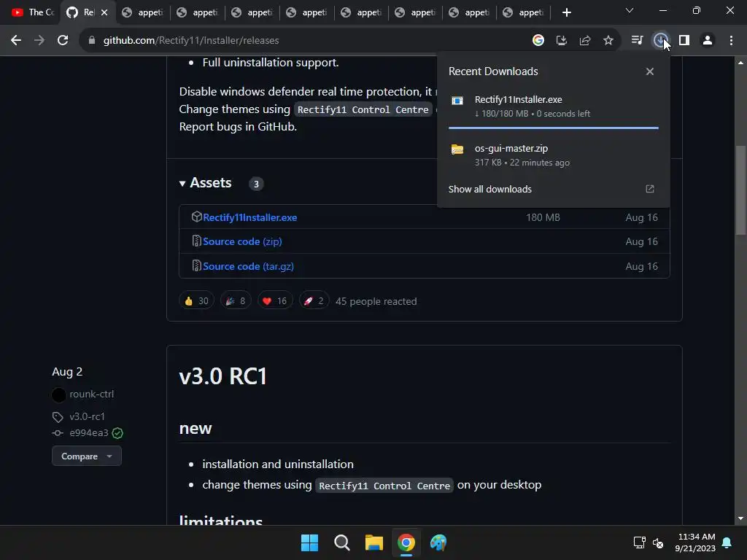Image resolution: width=747 pixels, height=560 pixels.
Task: Click the address bar URL
Action: [191, 41]
